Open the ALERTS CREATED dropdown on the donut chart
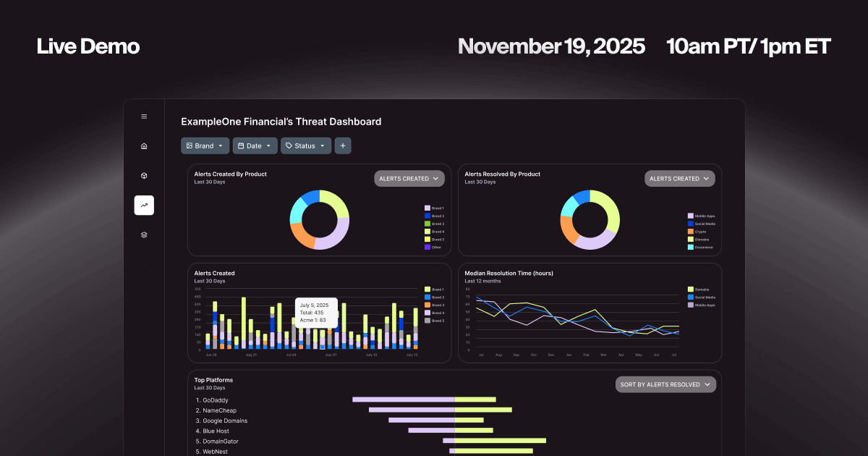This screenshot has height=456, width=868. coord(409,178)
